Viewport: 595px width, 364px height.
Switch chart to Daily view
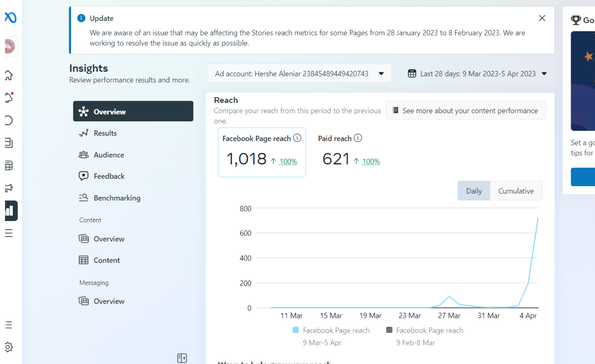tap(474, 191)
